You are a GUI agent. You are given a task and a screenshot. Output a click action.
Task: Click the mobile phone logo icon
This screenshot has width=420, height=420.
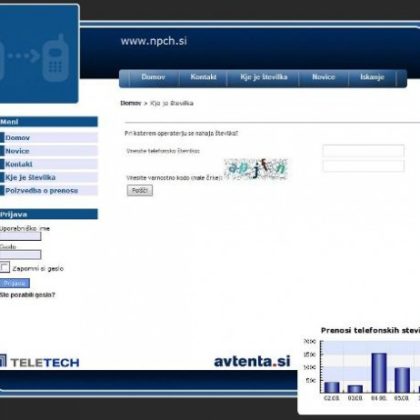[56, 57]
